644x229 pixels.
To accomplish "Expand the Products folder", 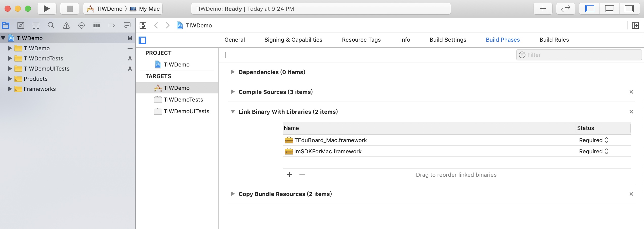I will [x=10, y=79].
